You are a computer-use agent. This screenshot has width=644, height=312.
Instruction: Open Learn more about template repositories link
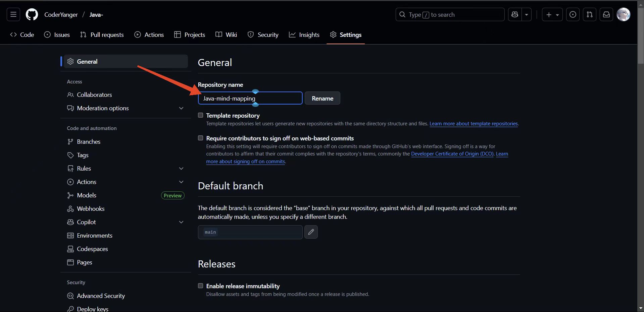tap(474, 124)
